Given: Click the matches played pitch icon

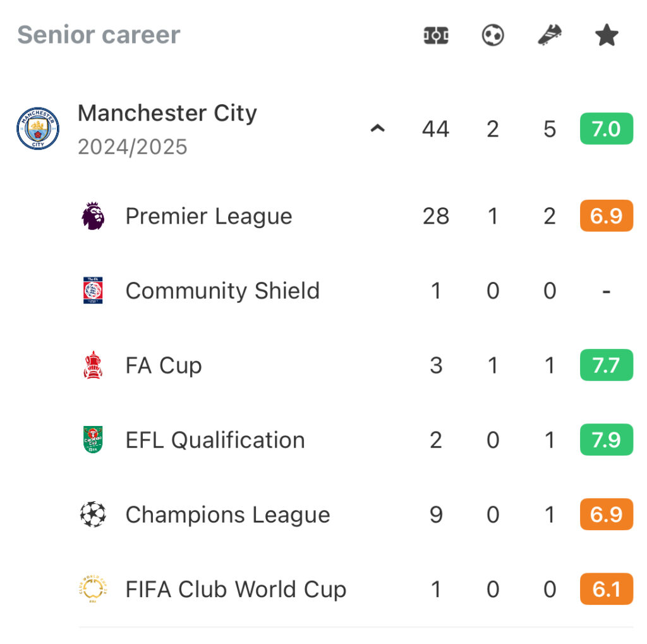Looking at the screenshot, I should tap(436, 35).
